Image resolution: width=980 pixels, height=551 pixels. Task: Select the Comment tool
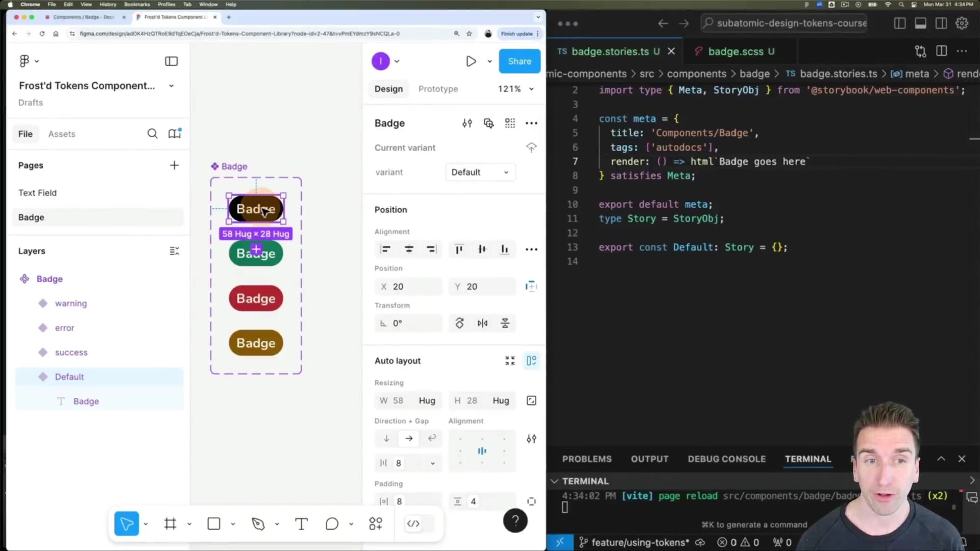click(332, 523)
